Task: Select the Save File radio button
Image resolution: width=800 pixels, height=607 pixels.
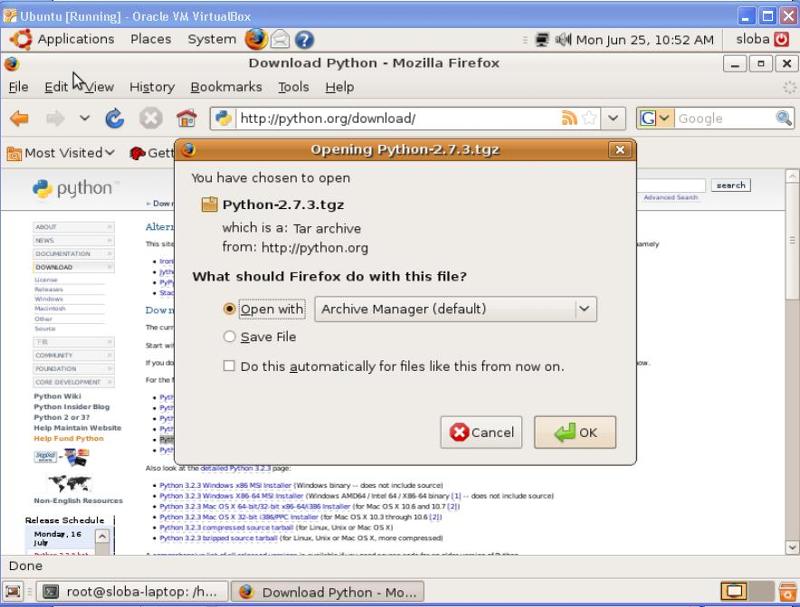Action: point(230,337)
